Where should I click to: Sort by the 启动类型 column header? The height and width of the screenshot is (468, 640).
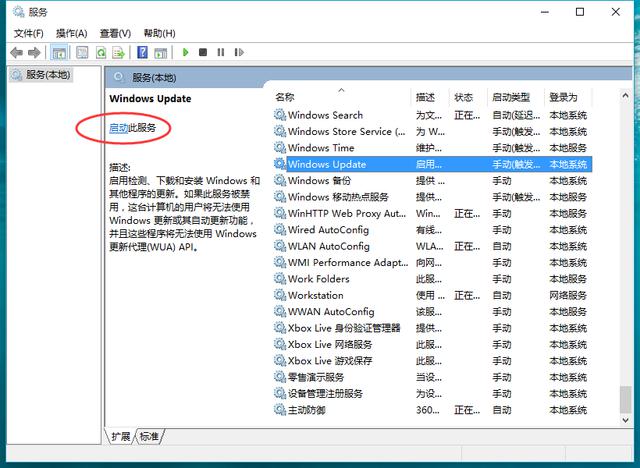click(x=516, y=97)
